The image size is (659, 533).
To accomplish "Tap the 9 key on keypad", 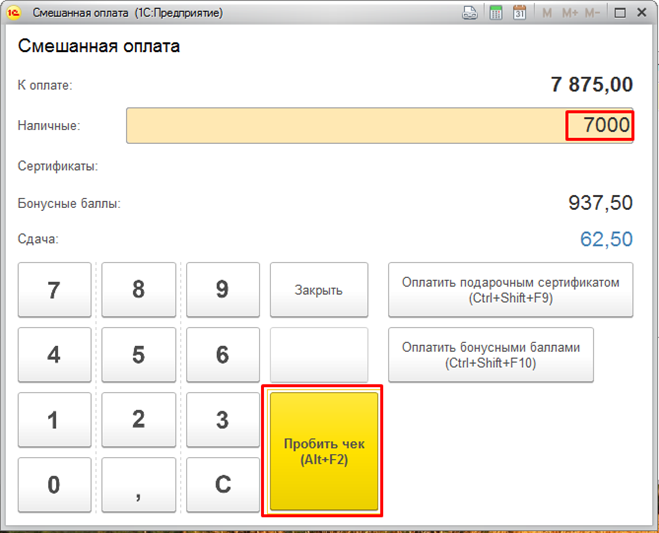I will 222,290.
